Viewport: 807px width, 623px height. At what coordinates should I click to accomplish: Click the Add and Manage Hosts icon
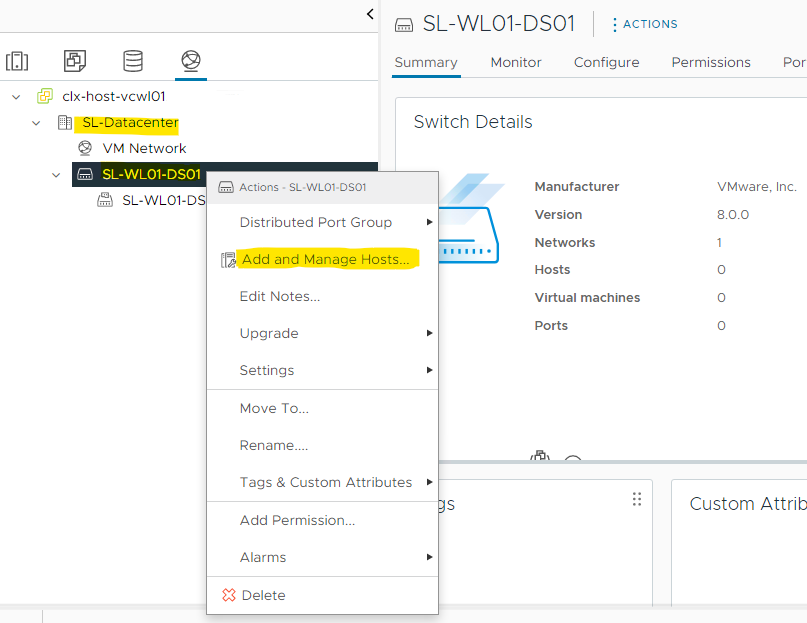coord(228,260)
